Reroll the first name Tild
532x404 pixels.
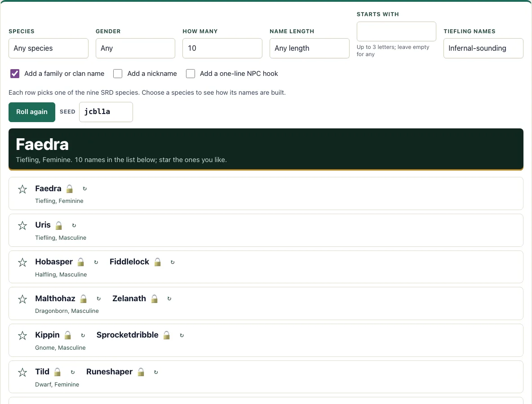coord(73,372)
